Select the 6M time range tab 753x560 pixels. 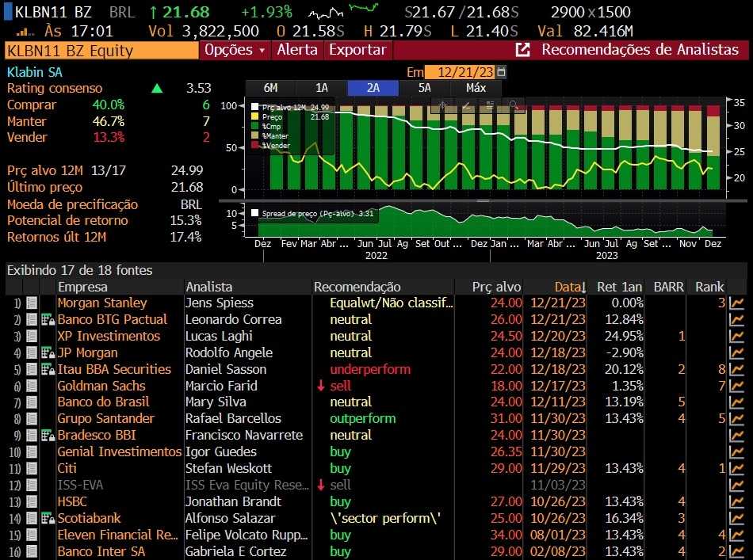click(x=270, y=88)
